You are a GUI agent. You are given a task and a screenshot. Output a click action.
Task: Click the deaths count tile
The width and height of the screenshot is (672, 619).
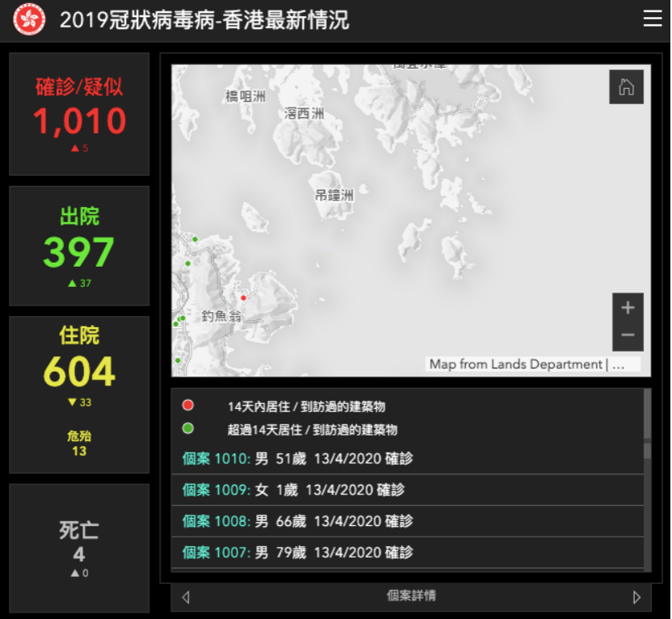(x=79, y=548)
